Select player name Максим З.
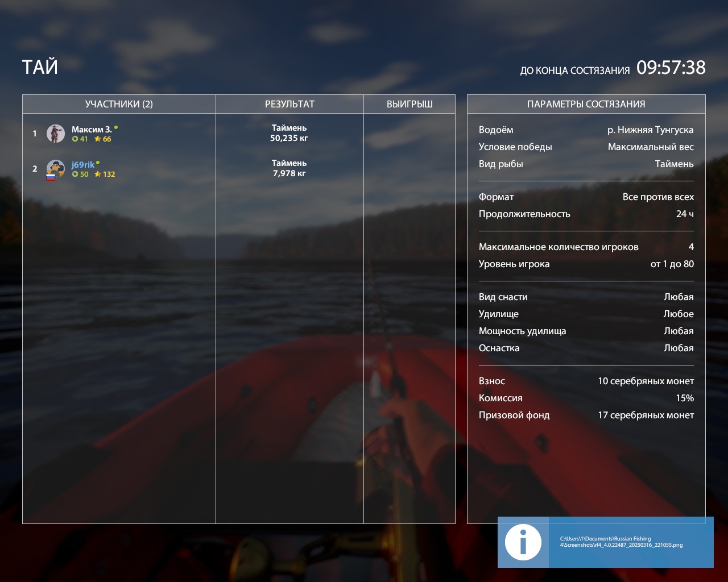Viewport: 728px width, 582px height. [92, 130]
